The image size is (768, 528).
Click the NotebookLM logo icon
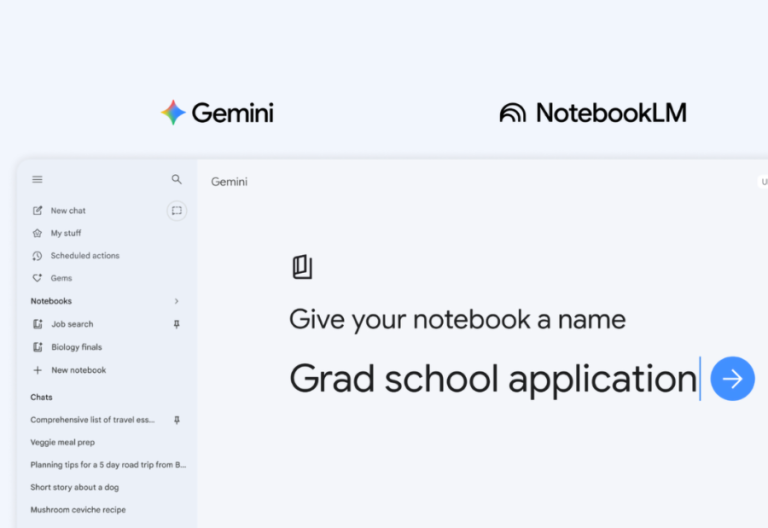coord(513,113)
